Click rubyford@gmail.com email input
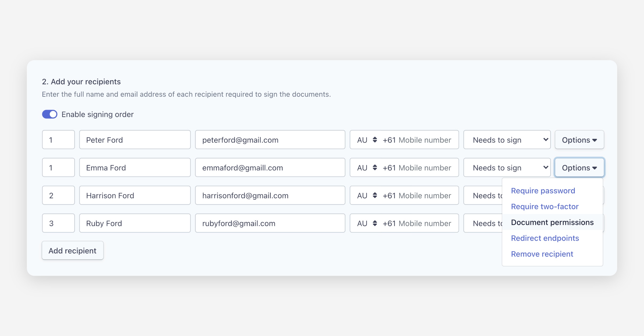 (270, 223)
